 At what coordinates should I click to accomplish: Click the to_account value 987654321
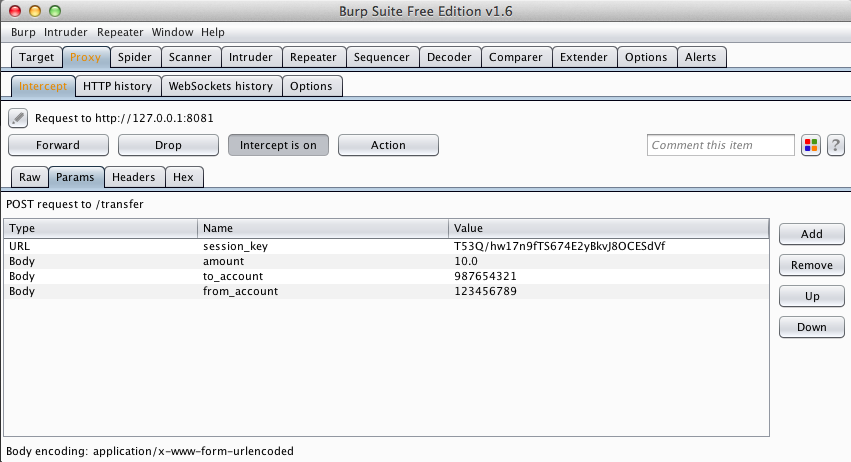[485, 276]
